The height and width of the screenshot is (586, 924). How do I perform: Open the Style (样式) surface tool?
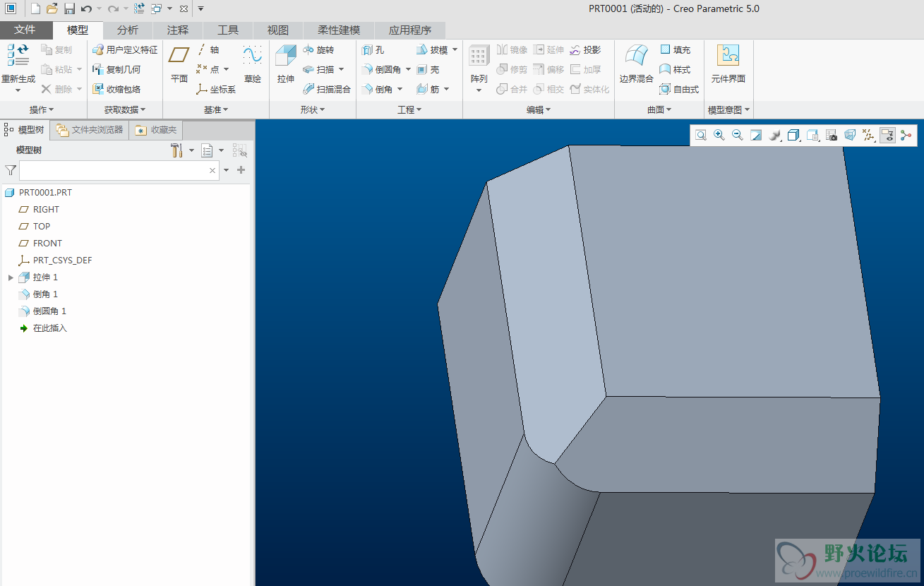coord(675,70)
